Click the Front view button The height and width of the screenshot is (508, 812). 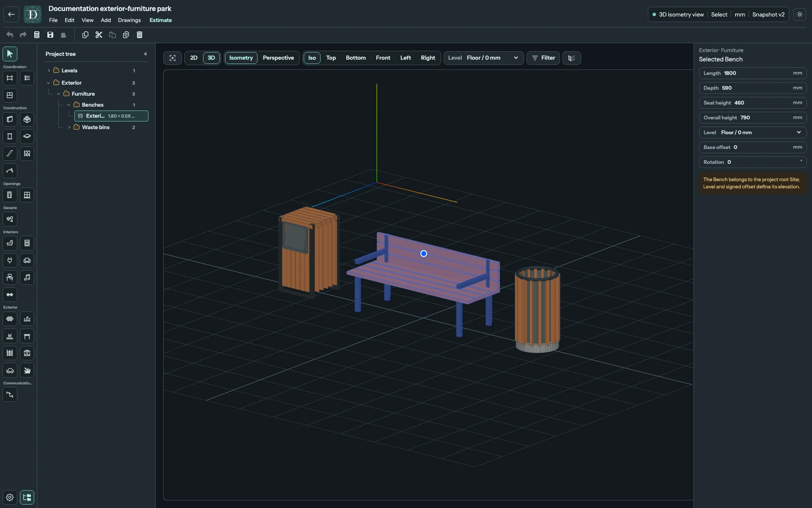(x=383, y=58)
